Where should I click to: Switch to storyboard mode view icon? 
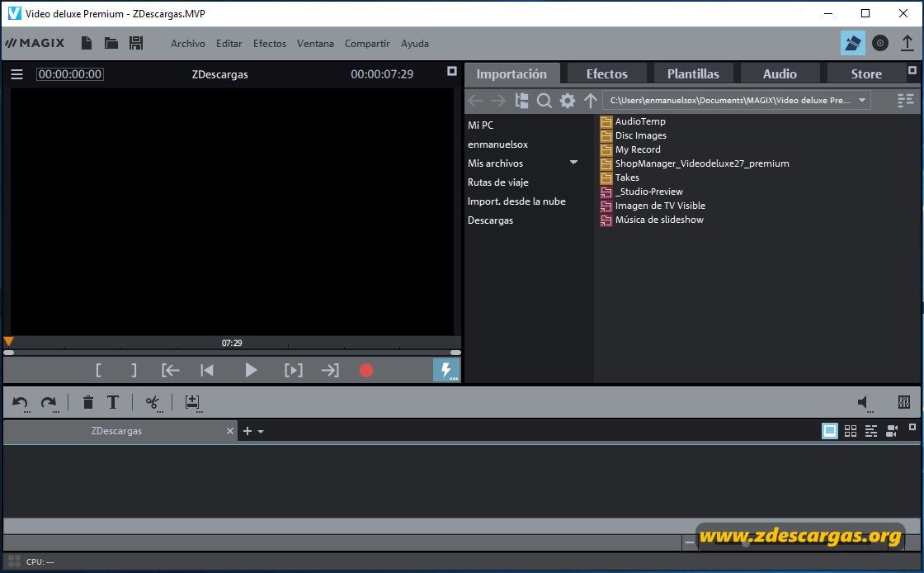click(x=830, y=431)
